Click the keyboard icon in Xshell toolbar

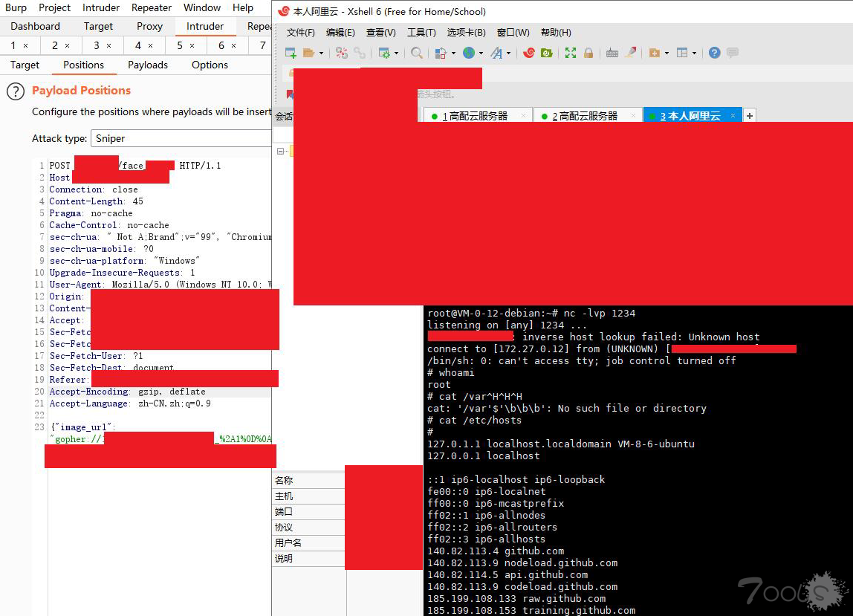point(612,53)
